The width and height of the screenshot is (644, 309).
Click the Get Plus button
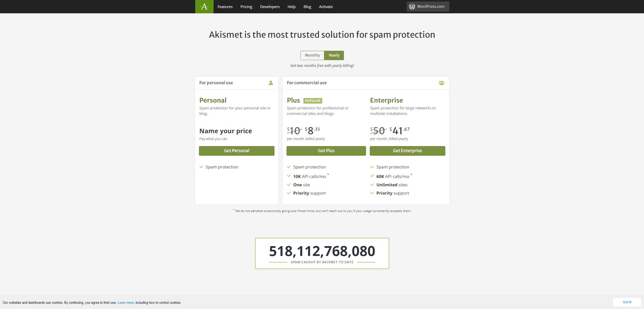point(326,151)
